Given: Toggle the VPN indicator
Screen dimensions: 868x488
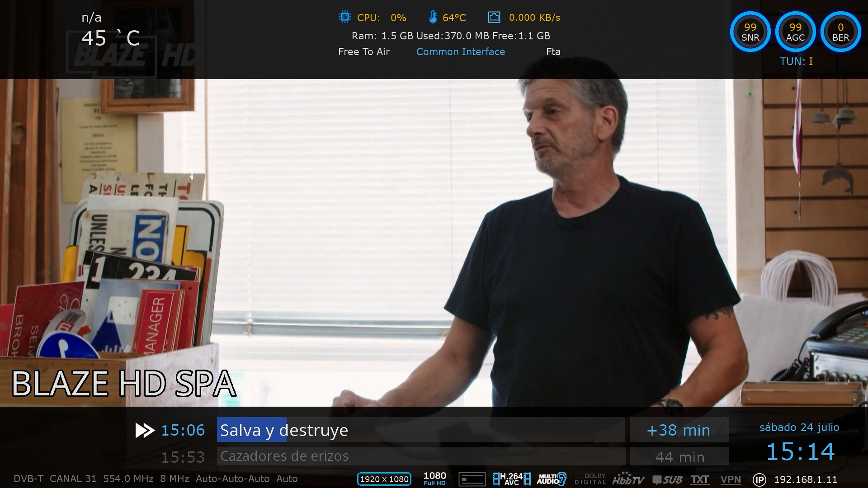Looking at the screenshot, I should 731,480.
